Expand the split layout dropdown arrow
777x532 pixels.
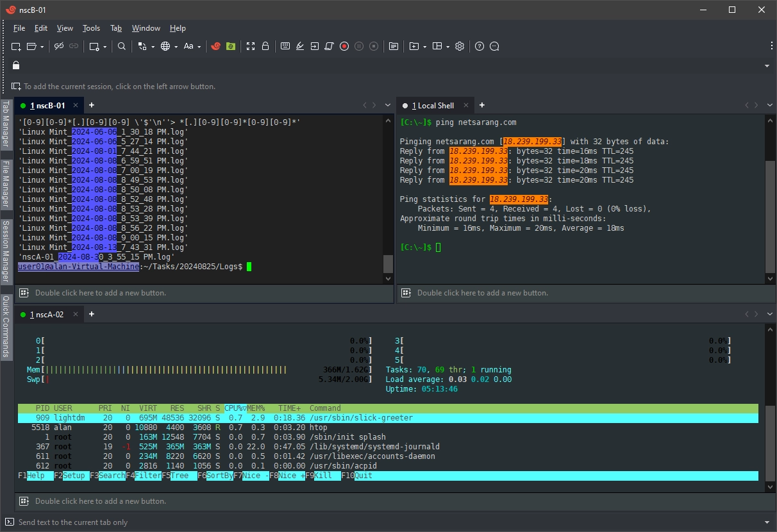(x=447, y=46)
